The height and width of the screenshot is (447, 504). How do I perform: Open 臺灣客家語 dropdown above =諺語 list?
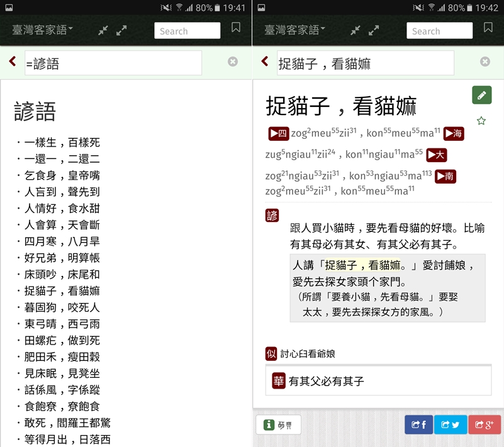[x=42, y=30]
